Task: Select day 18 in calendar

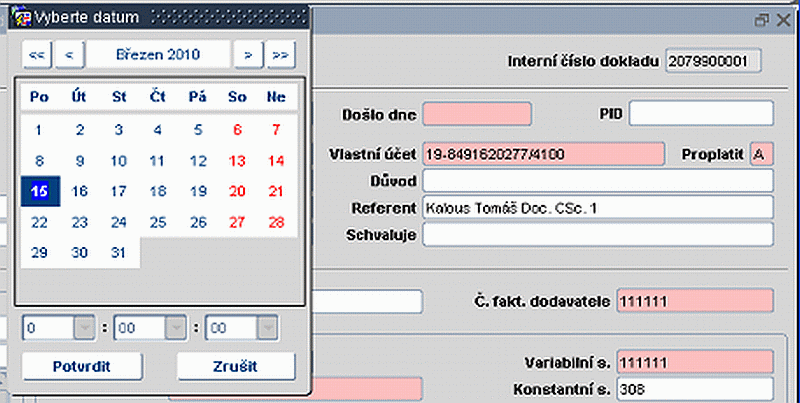Action: [158, 191]
